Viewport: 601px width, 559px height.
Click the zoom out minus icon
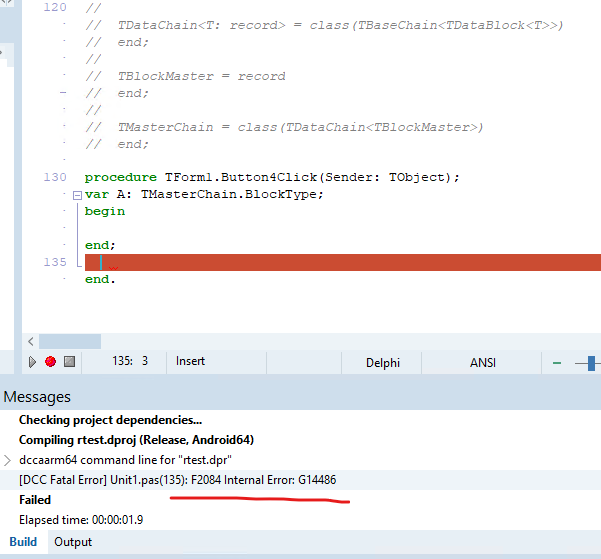pyautogui.click(x=557, y=363)
